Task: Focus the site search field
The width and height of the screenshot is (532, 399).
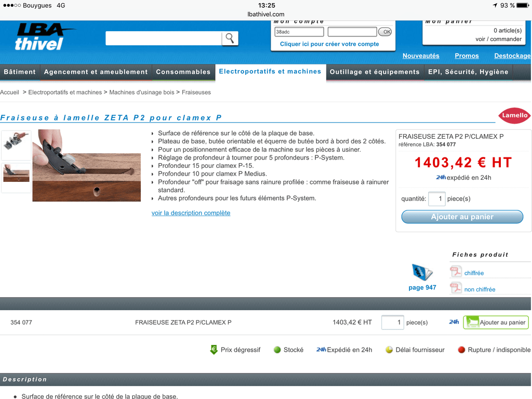Action: (x=164, y=38)
